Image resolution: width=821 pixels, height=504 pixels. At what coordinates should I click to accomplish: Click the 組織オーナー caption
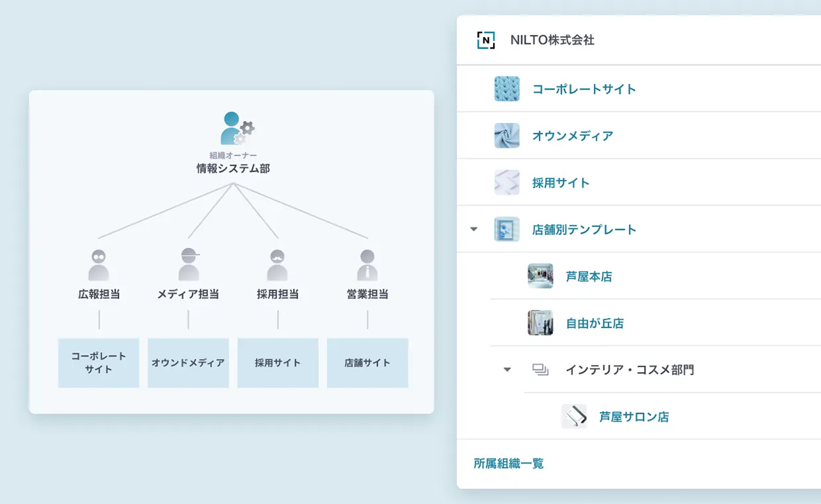pyautogui.click(x=233, y=155)
